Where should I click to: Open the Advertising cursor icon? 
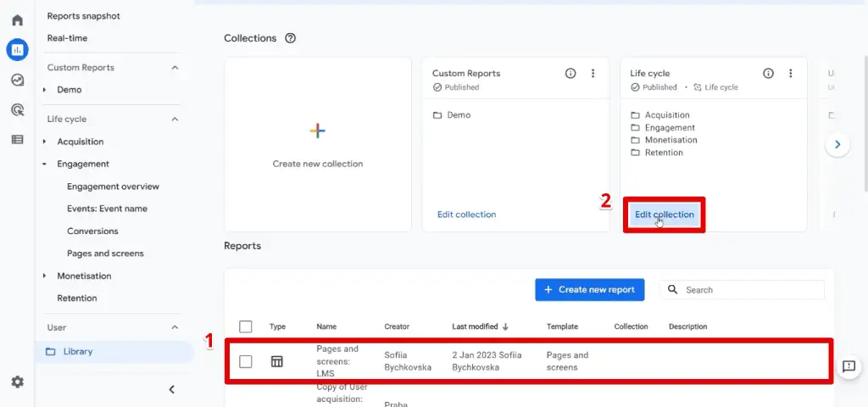(17, 109)
